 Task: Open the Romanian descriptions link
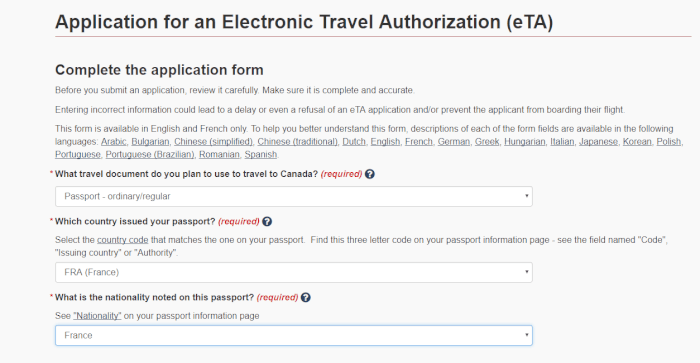[219, 154]
